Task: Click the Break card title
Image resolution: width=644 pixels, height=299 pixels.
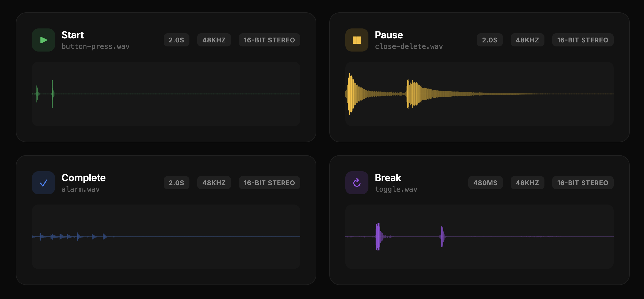Action: [388, 177]
